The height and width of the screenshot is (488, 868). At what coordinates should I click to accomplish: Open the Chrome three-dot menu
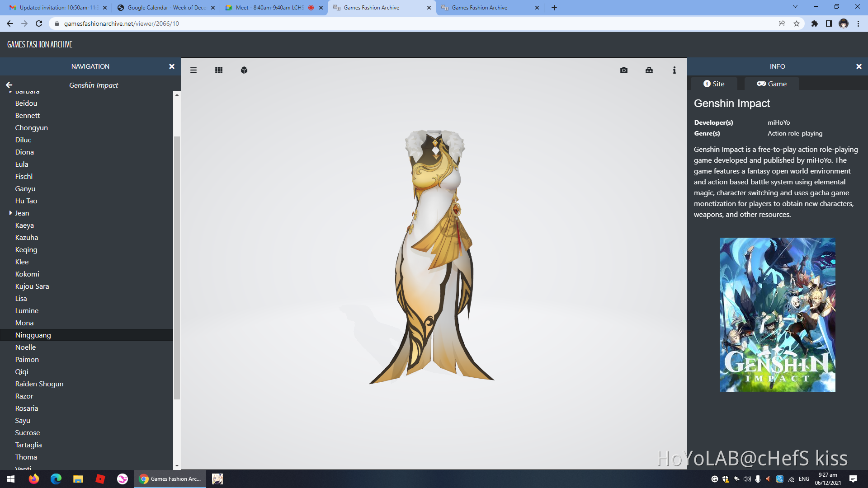(x=859, y=23)
